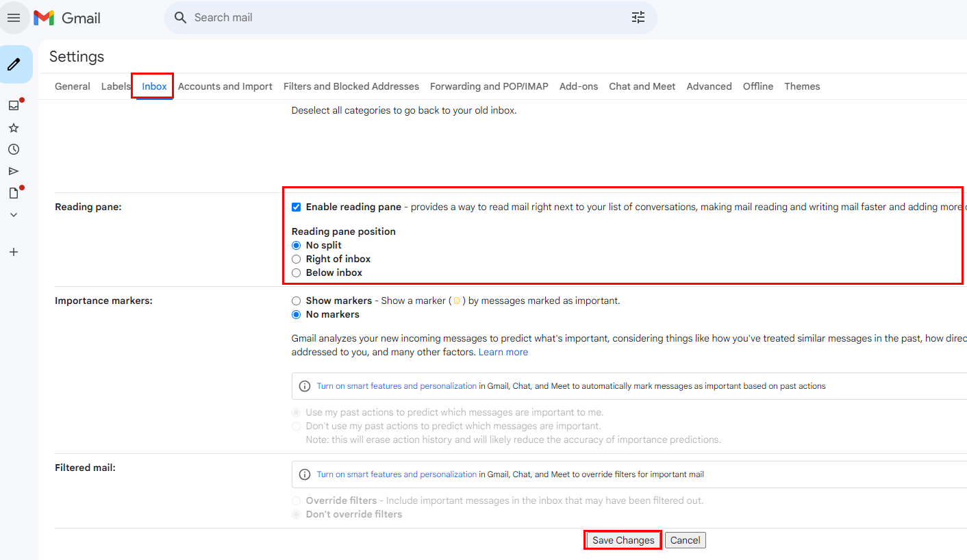Image resolution: width=967 pixels, height=560 pixels.
Task: Open Drafts document icon in sidebar
Action: click(13, 193)
